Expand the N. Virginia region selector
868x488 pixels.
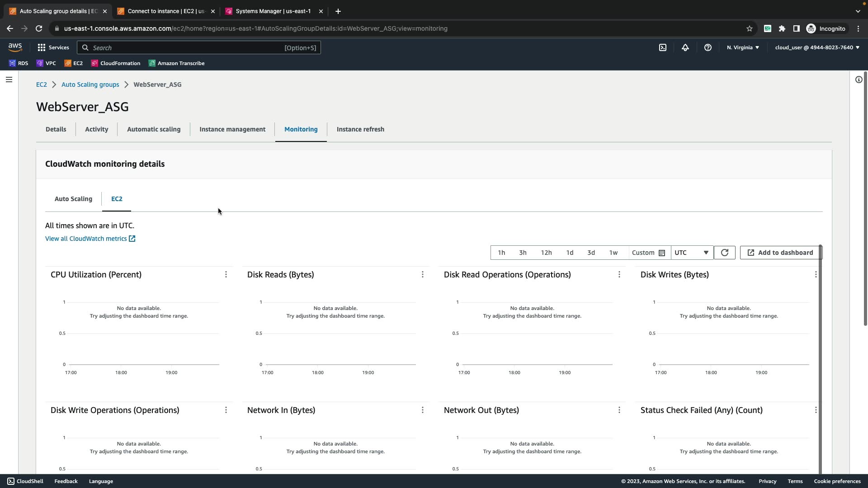(x=743, y=47)
